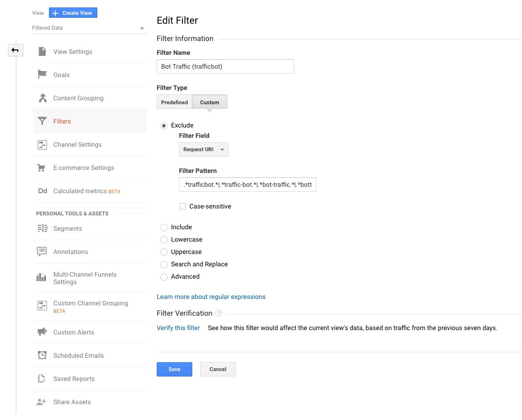Click the Goals flag icon
The image size is (522, 420).
click(43, 74)
